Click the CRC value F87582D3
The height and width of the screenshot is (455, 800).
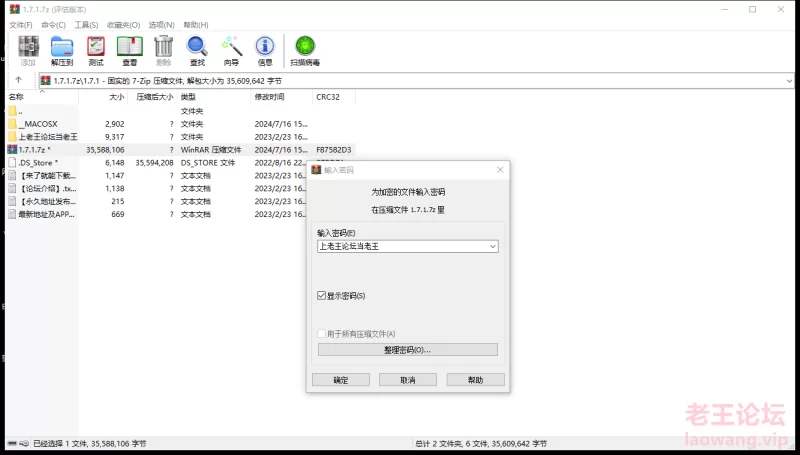pyautogui.click(x=334, y=150)
